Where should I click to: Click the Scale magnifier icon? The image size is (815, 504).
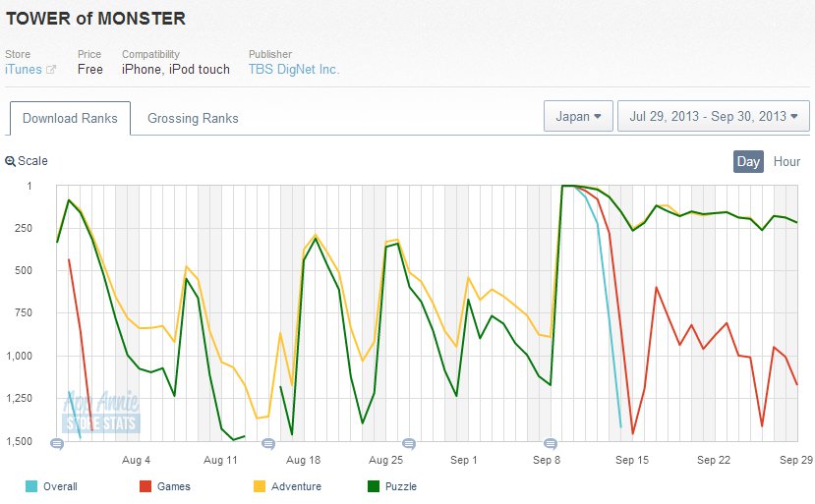pyautogui.click(x=10, y=161)
